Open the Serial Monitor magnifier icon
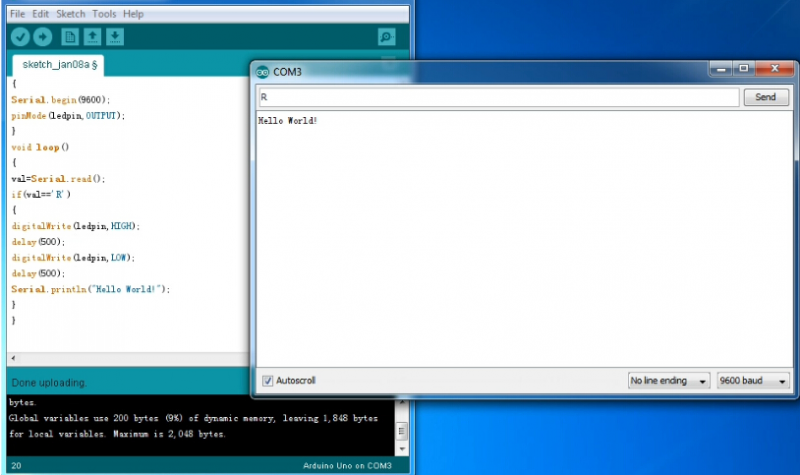Image resolution: width=800 pixels, height=475 pixels. point(386,37)
